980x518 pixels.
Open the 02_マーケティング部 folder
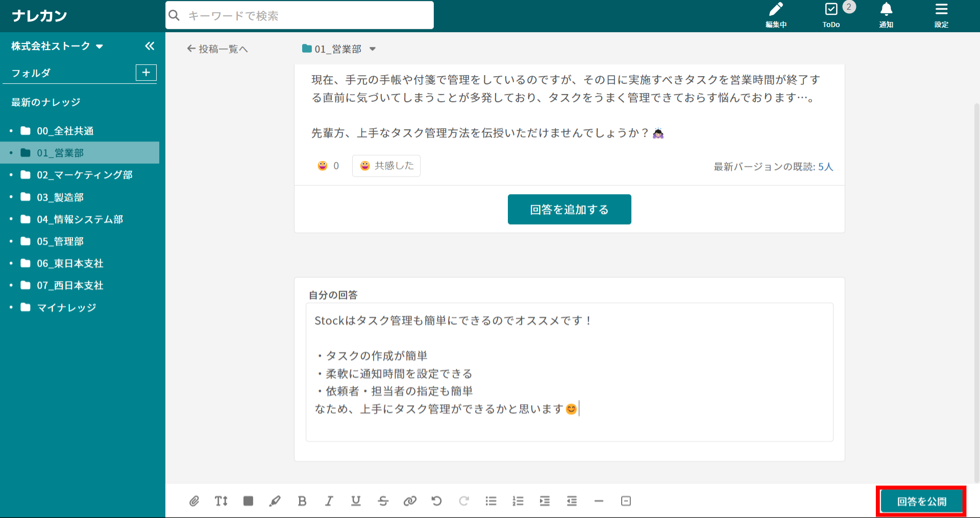(x=84, y=175)
